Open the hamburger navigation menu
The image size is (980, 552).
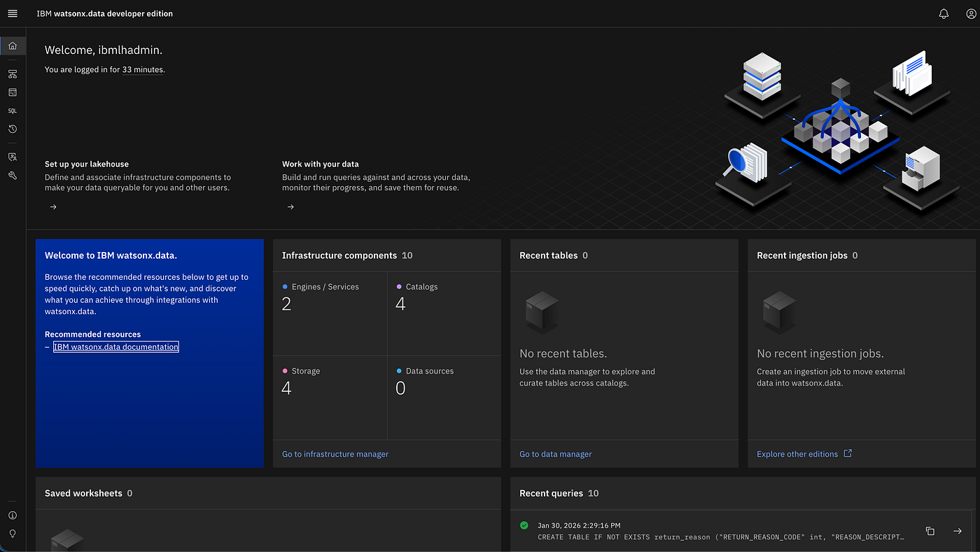13,13
